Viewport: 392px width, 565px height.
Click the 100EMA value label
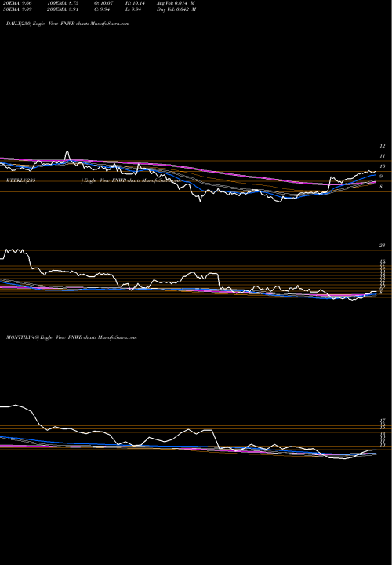click(62, 3)
